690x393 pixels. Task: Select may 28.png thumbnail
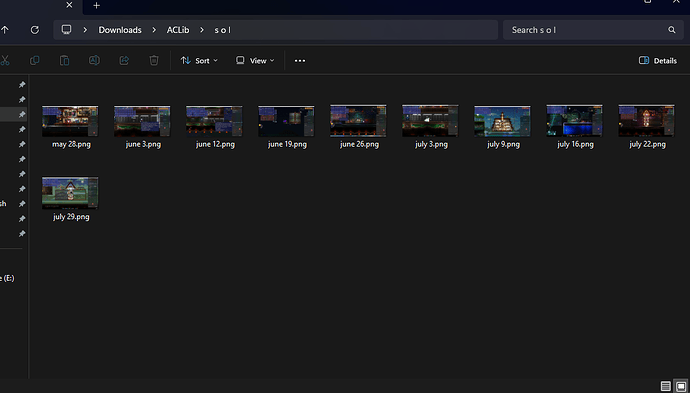[70, 121]
